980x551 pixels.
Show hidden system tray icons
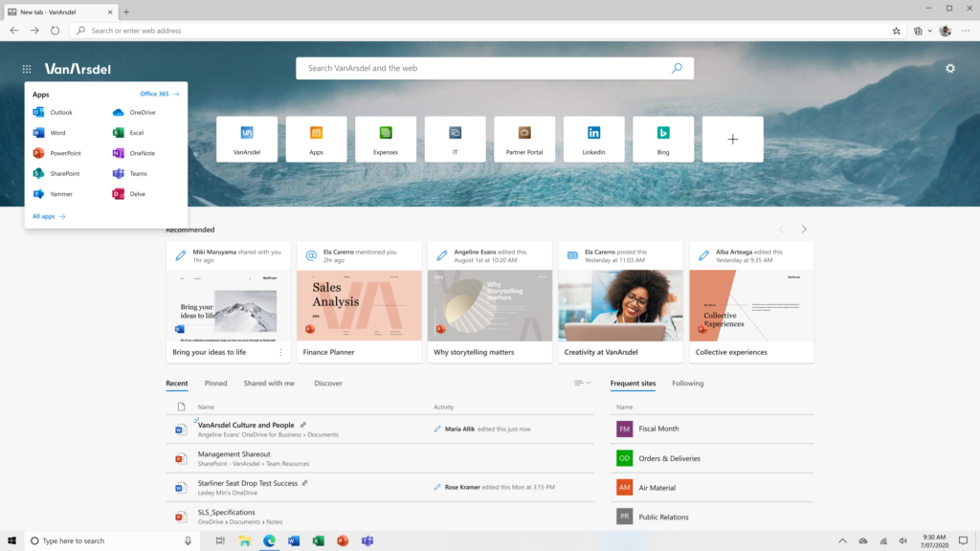coord(842,541)
